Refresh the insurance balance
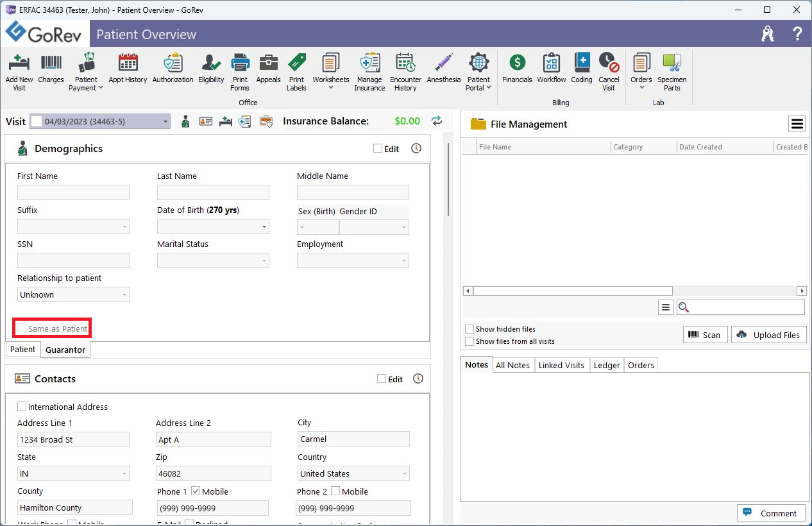 click(437, 121)
